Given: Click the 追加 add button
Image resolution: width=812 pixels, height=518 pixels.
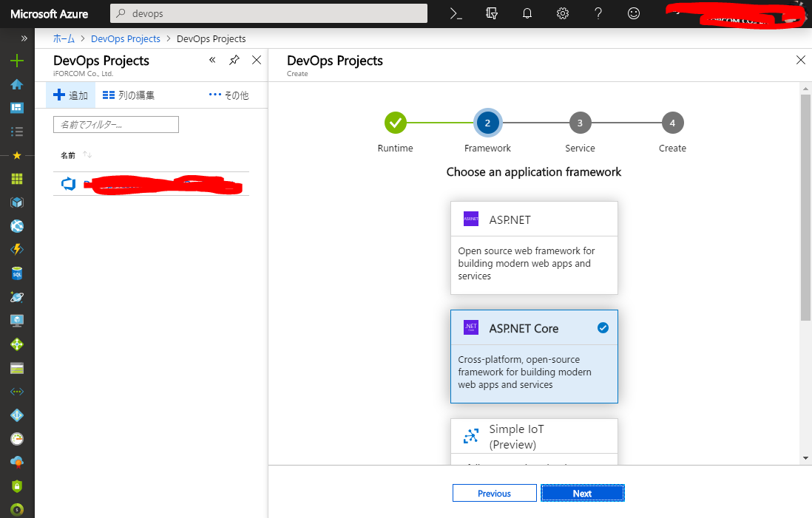Looking at the screenshot, I should (x=70, y=95).
